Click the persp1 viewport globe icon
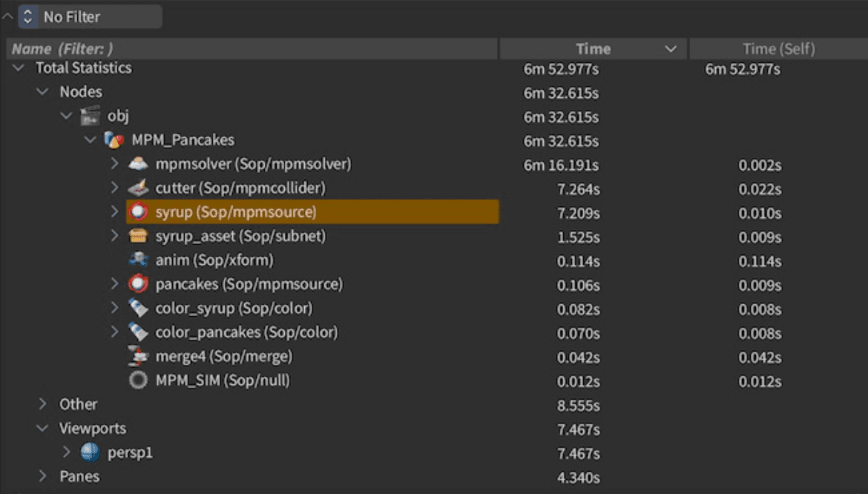 [x=91, y=452]
